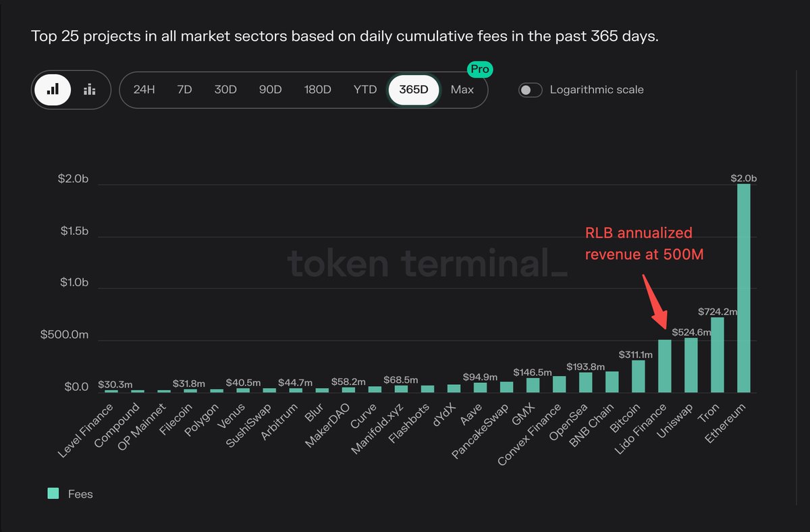Screen dimensions: 810x532
Task: Select the 30D time range
Action: pos(225,90)
